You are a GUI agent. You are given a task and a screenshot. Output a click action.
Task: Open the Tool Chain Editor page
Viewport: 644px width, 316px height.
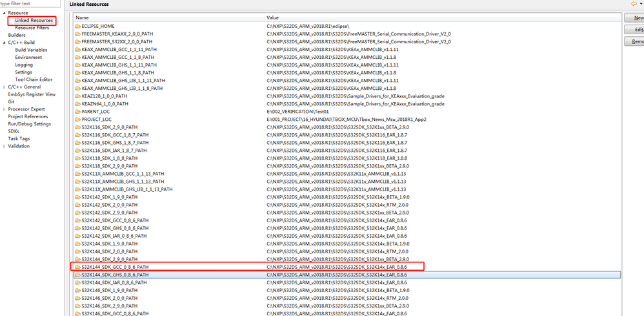[34, 79]
